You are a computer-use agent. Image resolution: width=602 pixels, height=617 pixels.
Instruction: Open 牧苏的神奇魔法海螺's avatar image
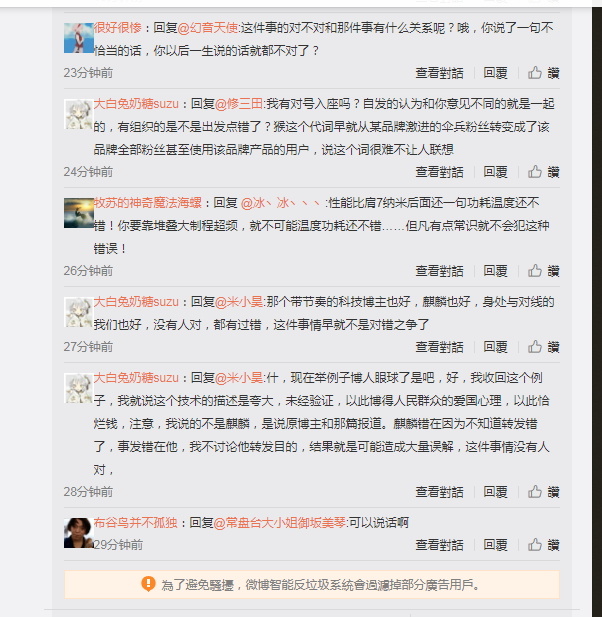click(79, 213)
